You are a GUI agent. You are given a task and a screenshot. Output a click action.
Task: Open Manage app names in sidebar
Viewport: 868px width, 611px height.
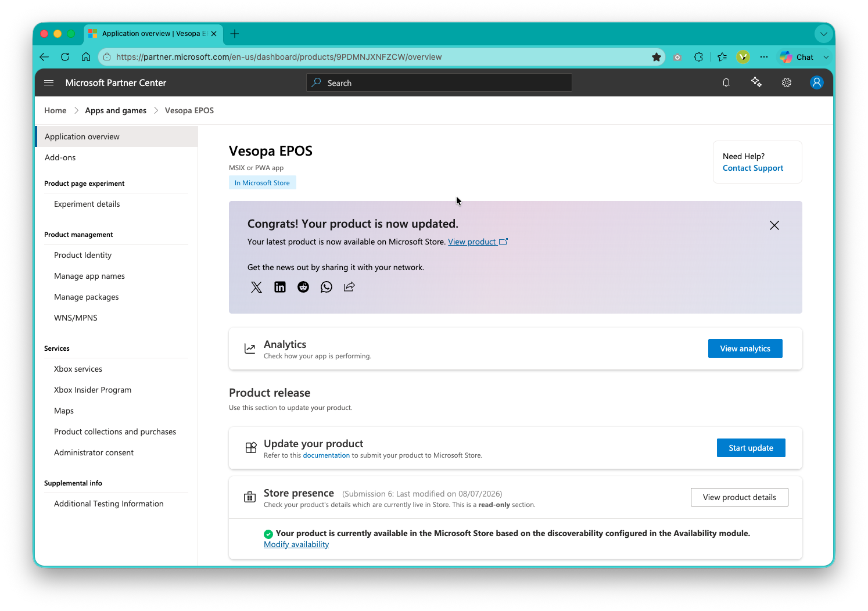[x=89, y=276]
